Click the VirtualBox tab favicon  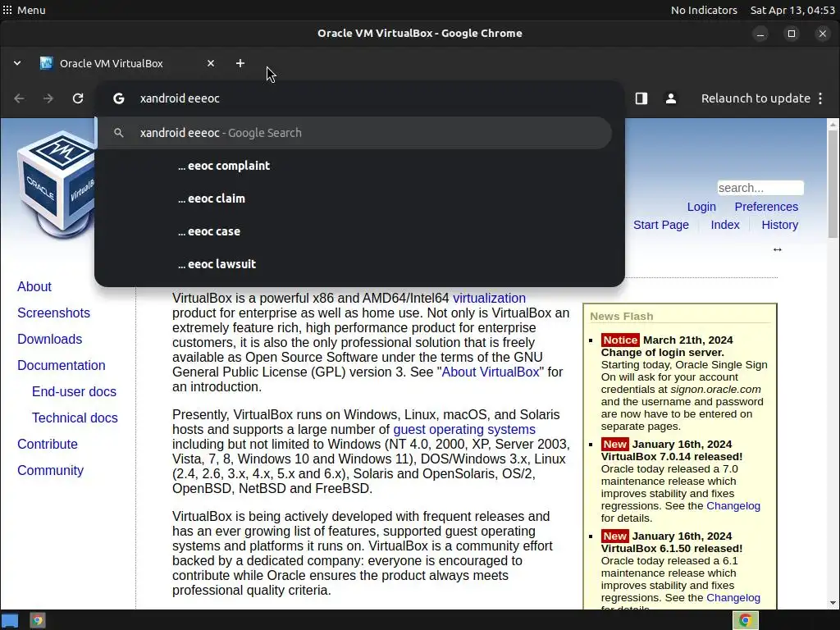tap(47, 63)
